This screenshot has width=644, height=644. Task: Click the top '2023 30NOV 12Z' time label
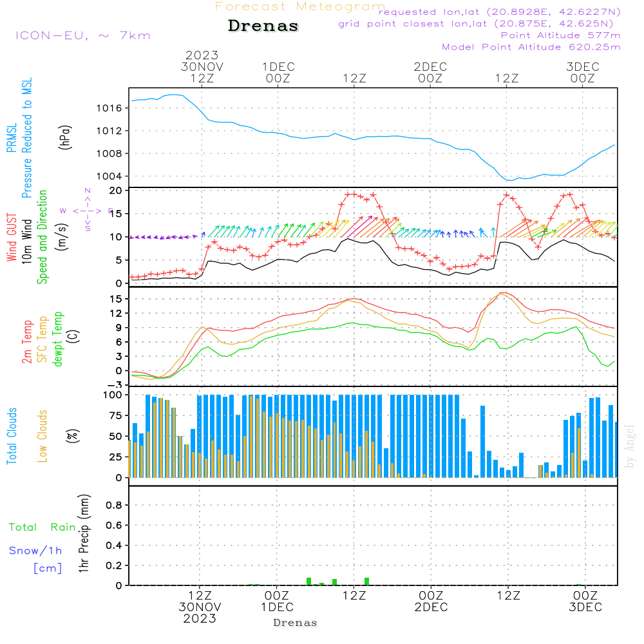(202, 66)
